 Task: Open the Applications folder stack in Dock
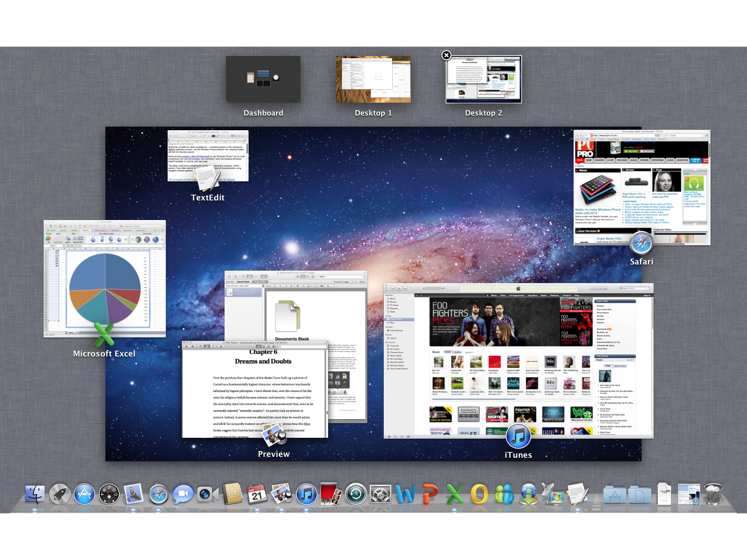click(614, 495)
